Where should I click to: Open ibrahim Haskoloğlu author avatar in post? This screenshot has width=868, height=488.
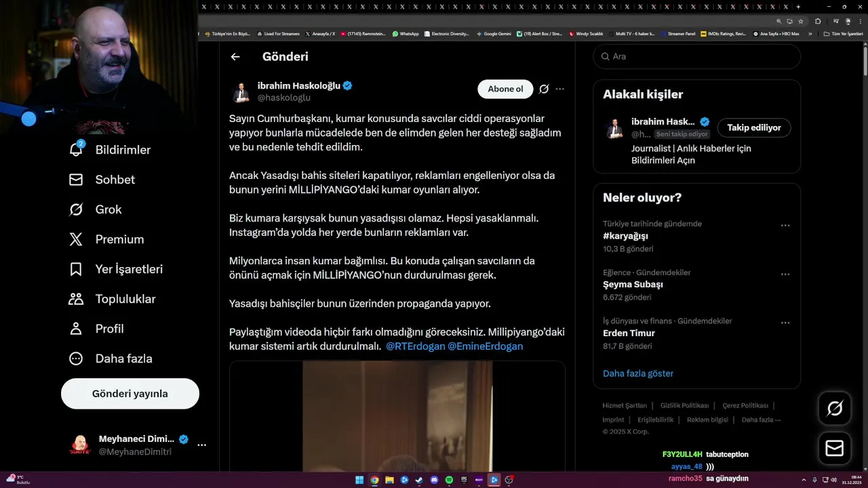coord(240,92)
